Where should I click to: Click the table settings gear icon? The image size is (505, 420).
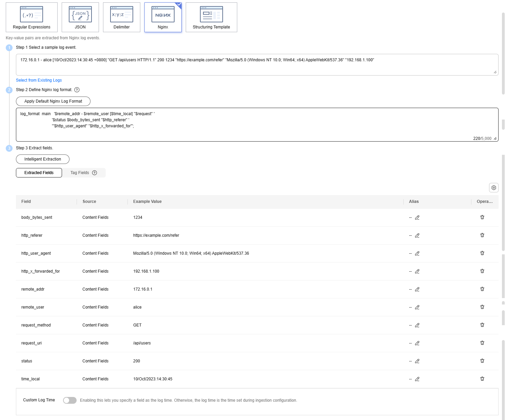tap(493, 188)
